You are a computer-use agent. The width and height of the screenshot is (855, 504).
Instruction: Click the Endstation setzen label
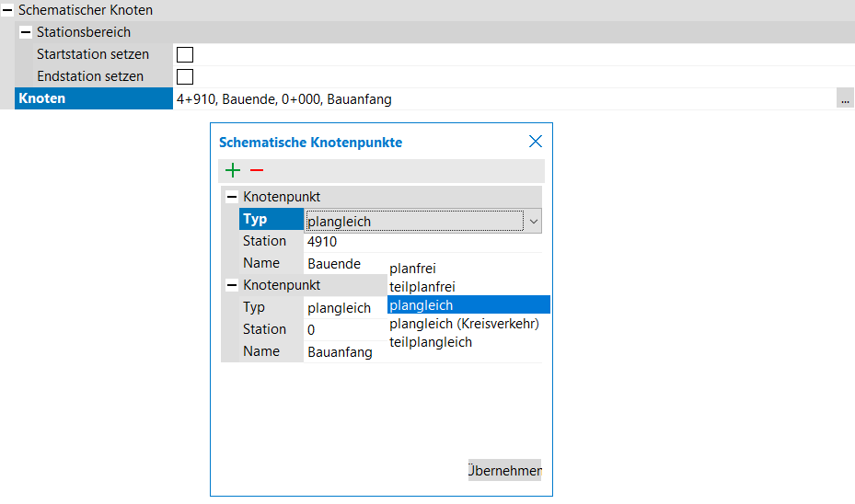(90, 76)
